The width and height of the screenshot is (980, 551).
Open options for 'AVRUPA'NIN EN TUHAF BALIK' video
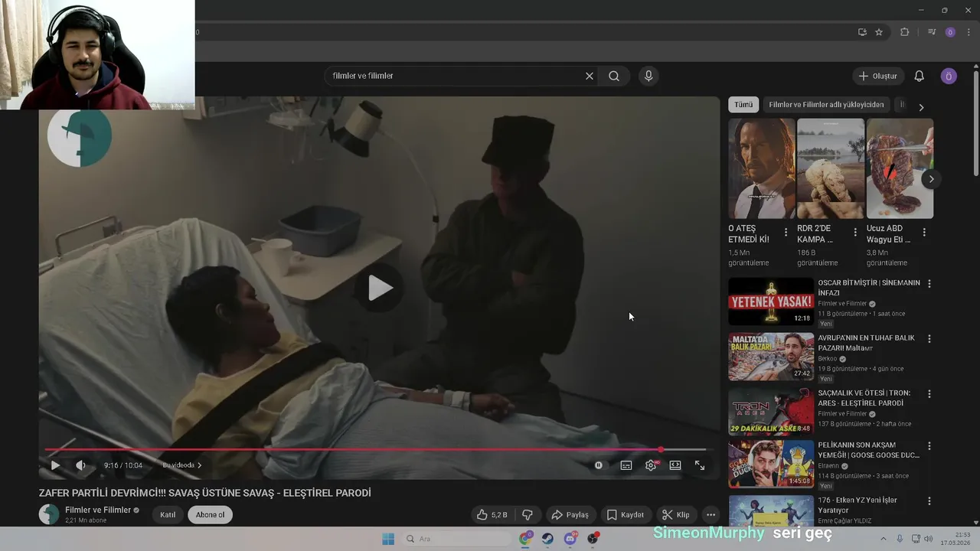point(929,338)
